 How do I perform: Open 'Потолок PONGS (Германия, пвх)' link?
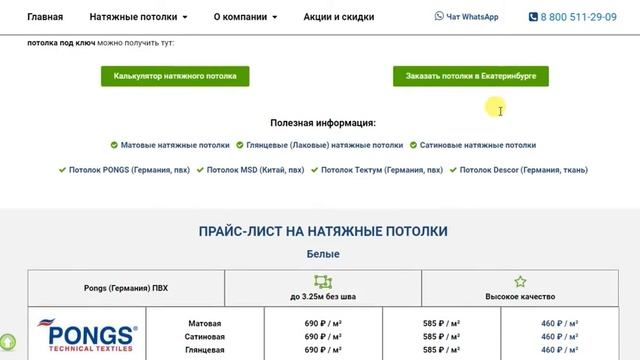click(x=129, y=170)
